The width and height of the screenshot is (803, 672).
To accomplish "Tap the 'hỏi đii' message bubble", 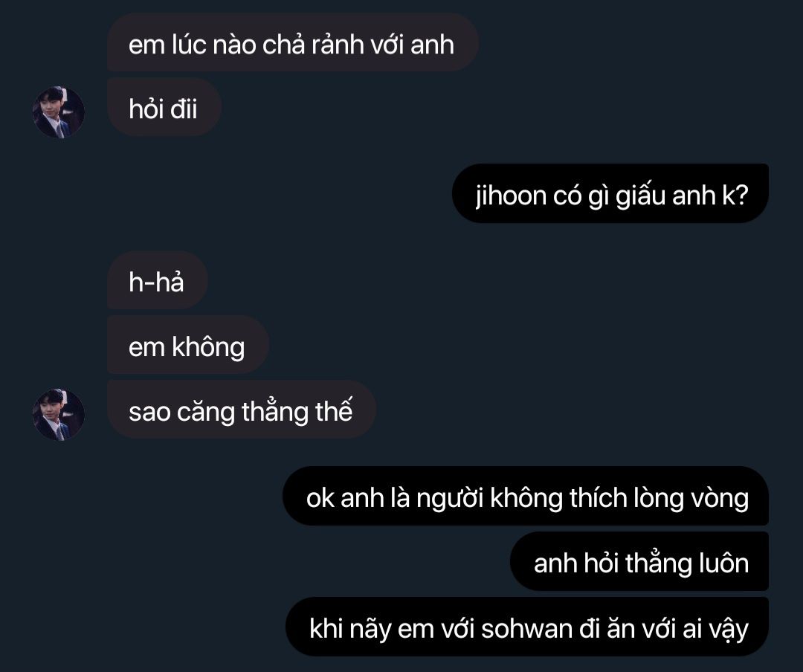I will coord(164,107).
